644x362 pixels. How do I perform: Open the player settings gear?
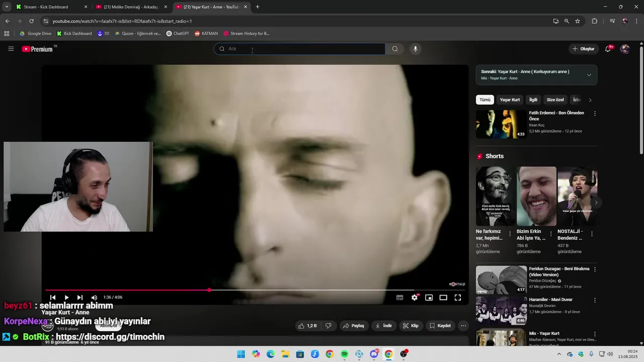(x=415, y=298)
